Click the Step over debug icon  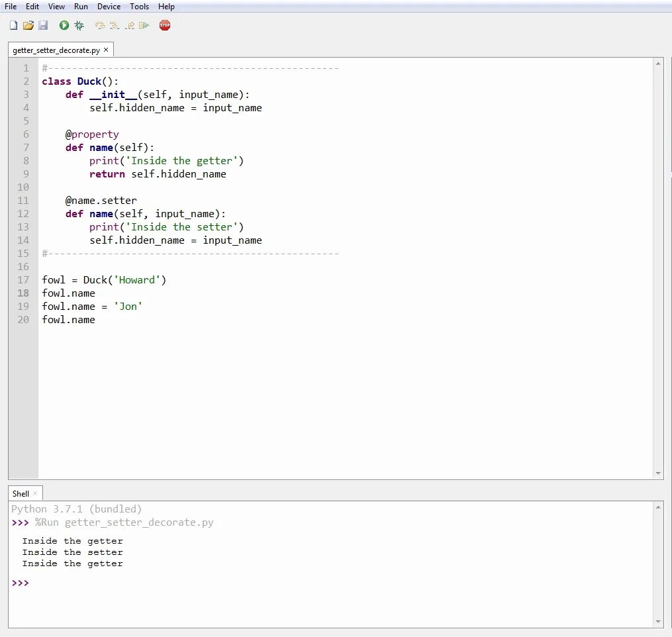click(100, 25)
